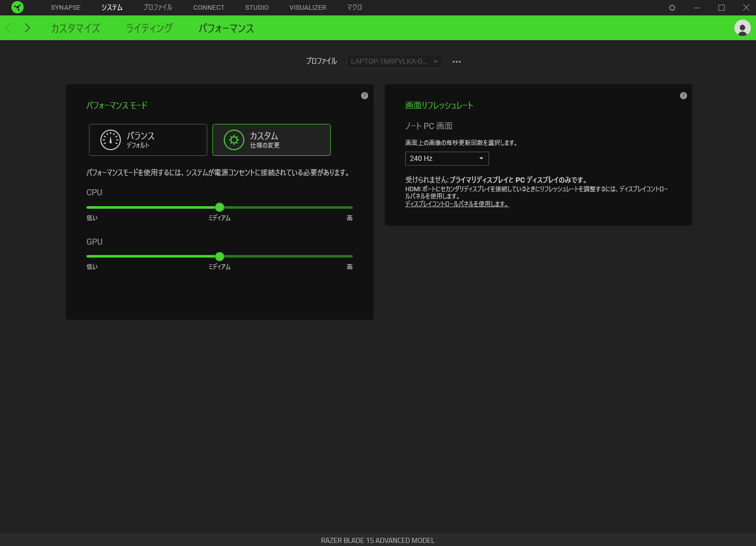Image resolution: width=756 pixels, height=546 pixels.
Task: Expand the 240 Hz refresh rate dropdown
Action: (447, 158)
